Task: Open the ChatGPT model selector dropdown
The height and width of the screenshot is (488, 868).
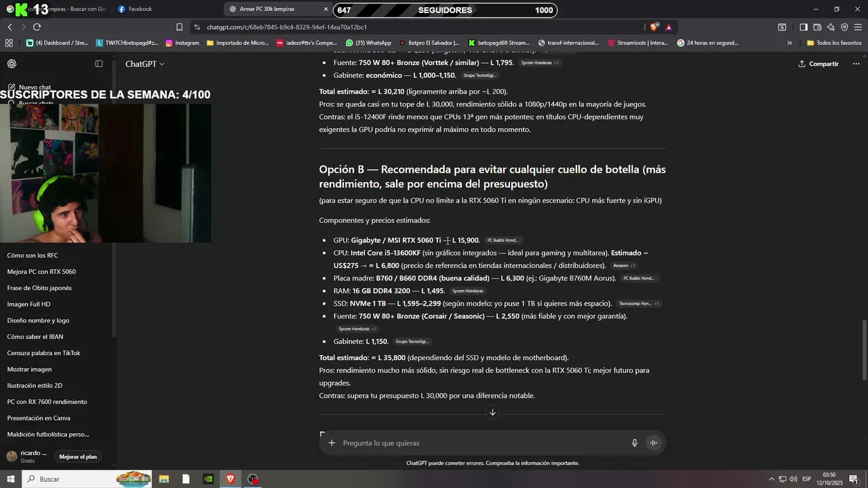Action: 144,64
